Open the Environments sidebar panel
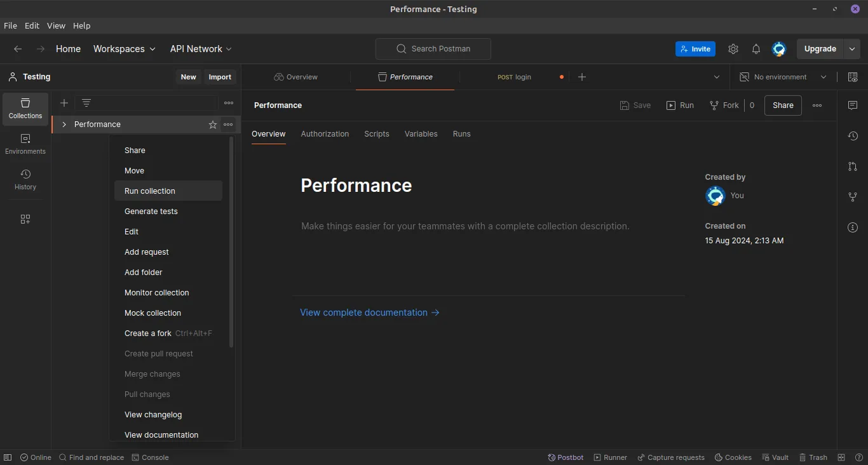The width and height of the screenshot is (868, 465). (x=25, y=144)
